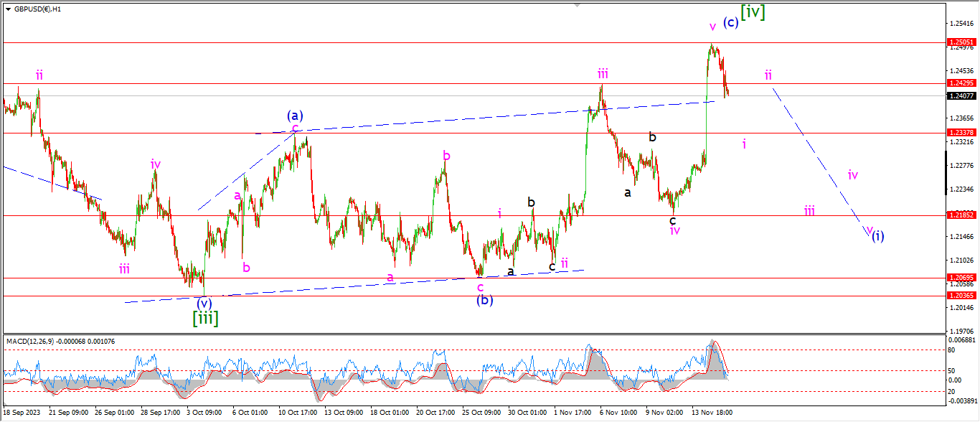This screenshot has width=980, height=422.
Task: Click the 1.25051 red price tag
Action: pyautogui.click(x=961, y=43)
